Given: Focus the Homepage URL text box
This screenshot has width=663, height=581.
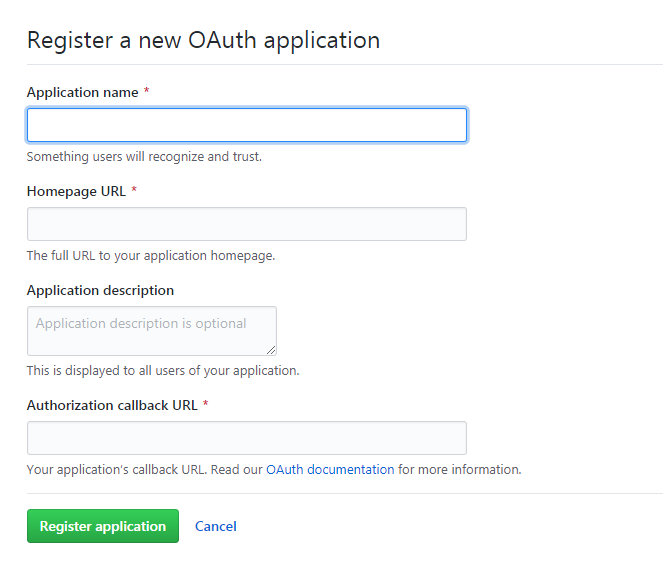Looking at the screenshot, I should coord(246,224).
